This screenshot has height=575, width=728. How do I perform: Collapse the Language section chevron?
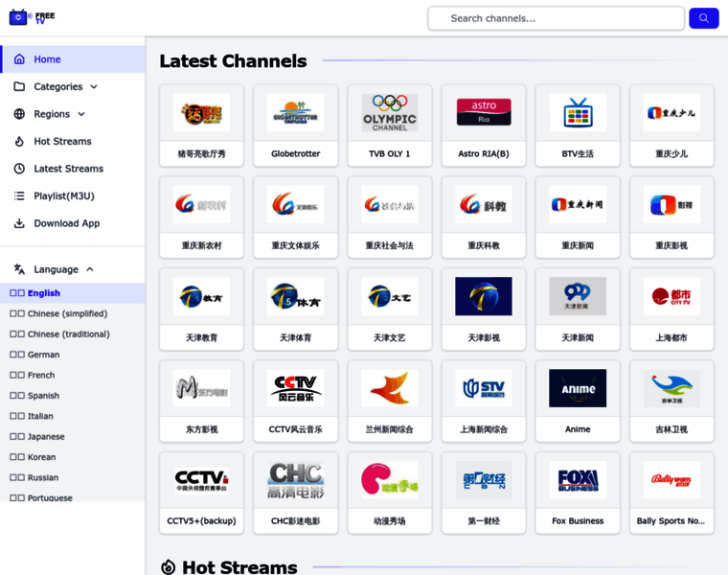pyautogui.click(x=90, y=269)
